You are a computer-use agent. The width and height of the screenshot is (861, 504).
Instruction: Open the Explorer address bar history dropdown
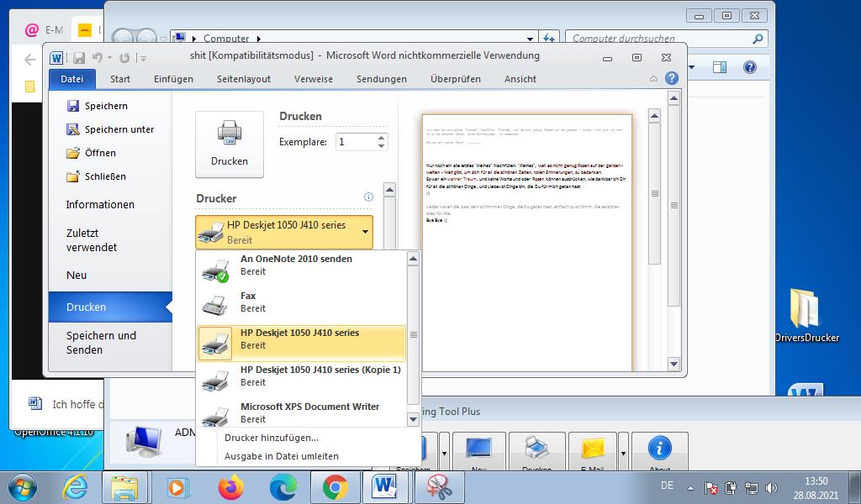pyautogui.click(x=530, y=39)
